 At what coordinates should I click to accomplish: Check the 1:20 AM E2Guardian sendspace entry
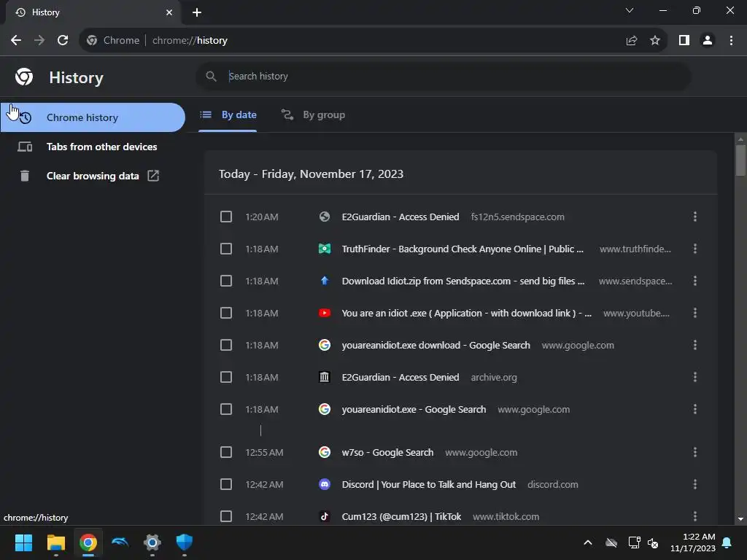[x=226, y=217]
